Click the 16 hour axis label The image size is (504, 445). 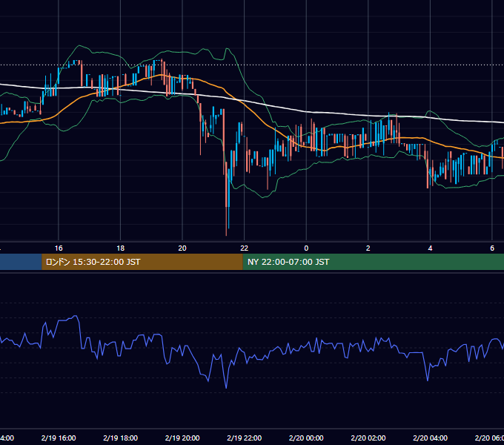coord(59,248)
